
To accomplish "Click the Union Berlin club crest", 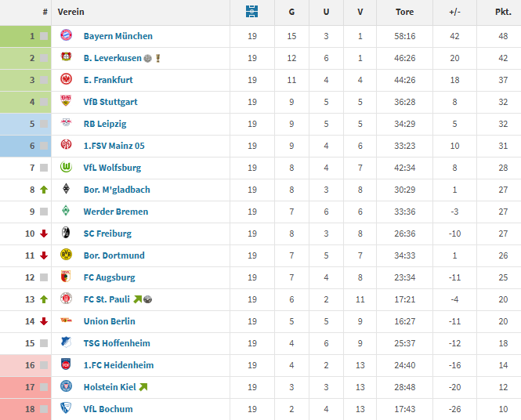I will point(67,321).
